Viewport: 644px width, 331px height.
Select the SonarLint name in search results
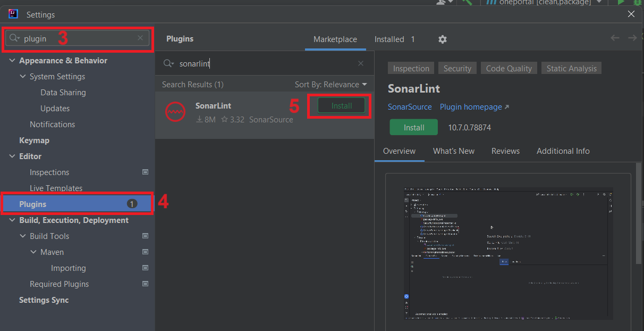(x=214, y=106)
